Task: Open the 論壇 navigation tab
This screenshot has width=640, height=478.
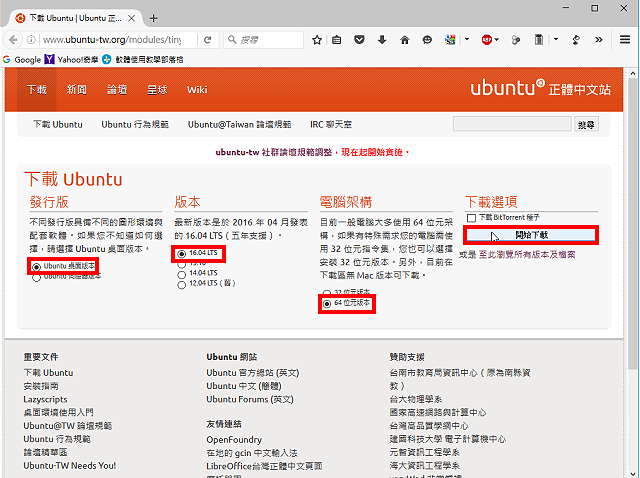Action: (117, 89)
